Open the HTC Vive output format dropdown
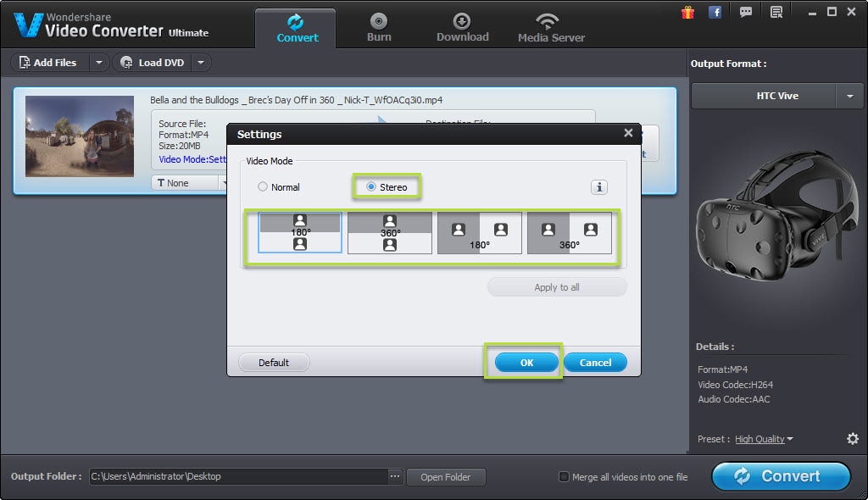868x500 pixels. point(849,96)
